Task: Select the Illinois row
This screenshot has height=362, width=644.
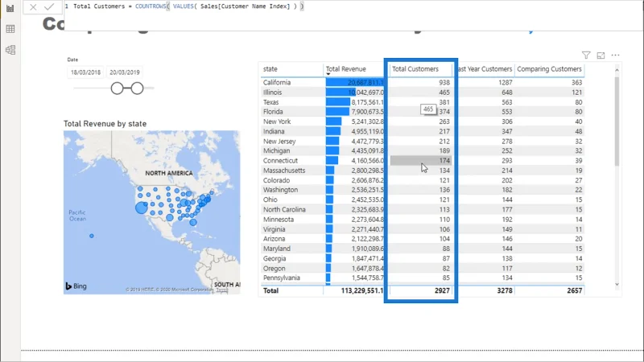Action: coord(423,93)
